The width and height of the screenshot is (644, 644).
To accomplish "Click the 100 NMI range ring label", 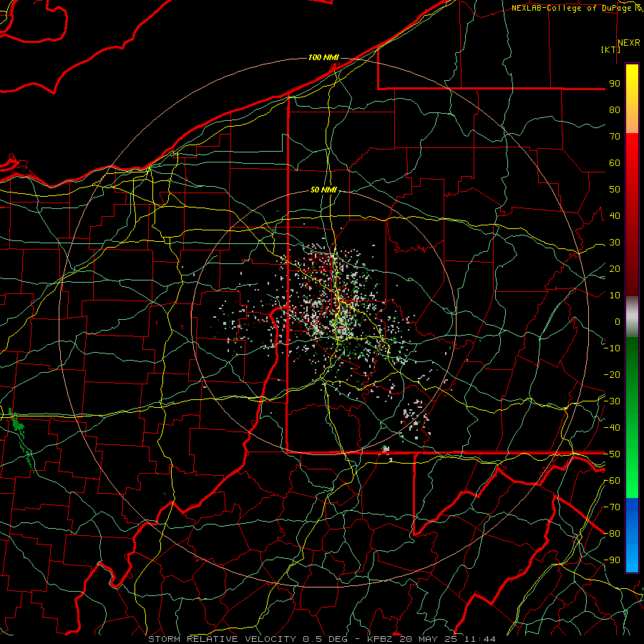I will point(323,57).
